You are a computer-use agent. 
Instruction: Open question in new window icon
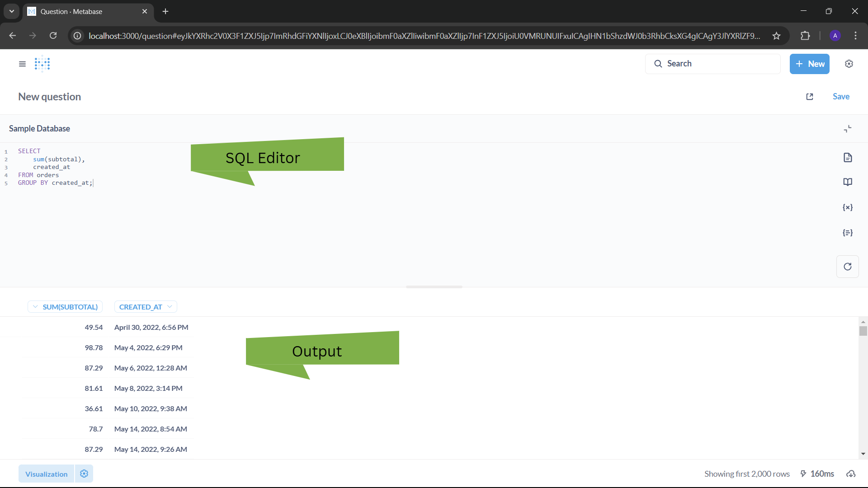point(810,97)
